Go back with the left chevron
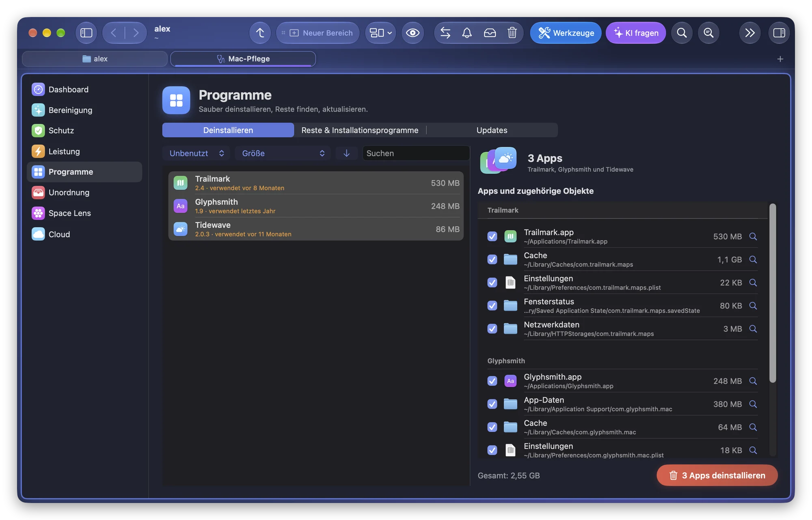Image resolution: width=812 pixels, height=520 pixels. (114, 33)
